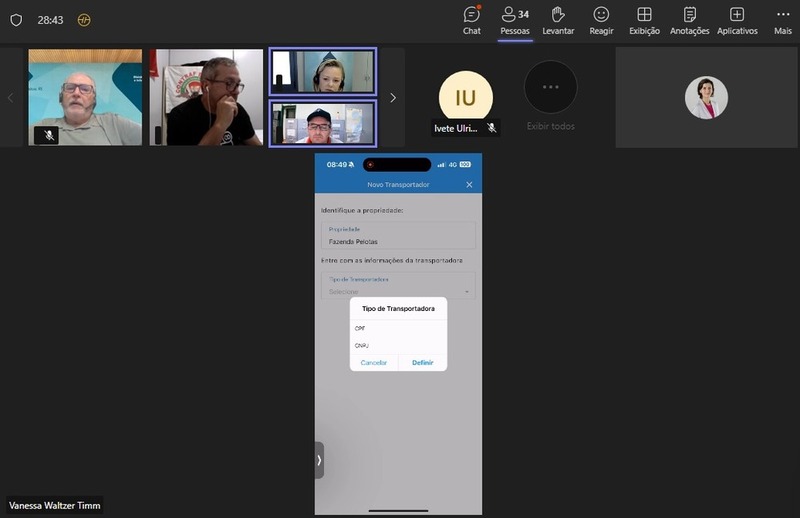Click the shield security icon
Image resolution: width=800 pixels, height=518 pixels.
[16, 20]
